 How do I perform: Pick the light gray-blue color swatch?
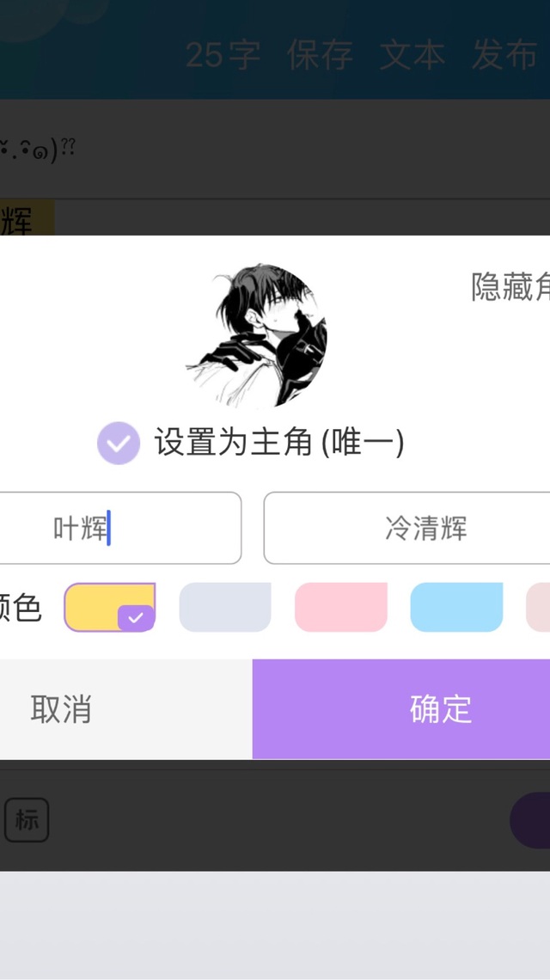[x=225, y=608]
